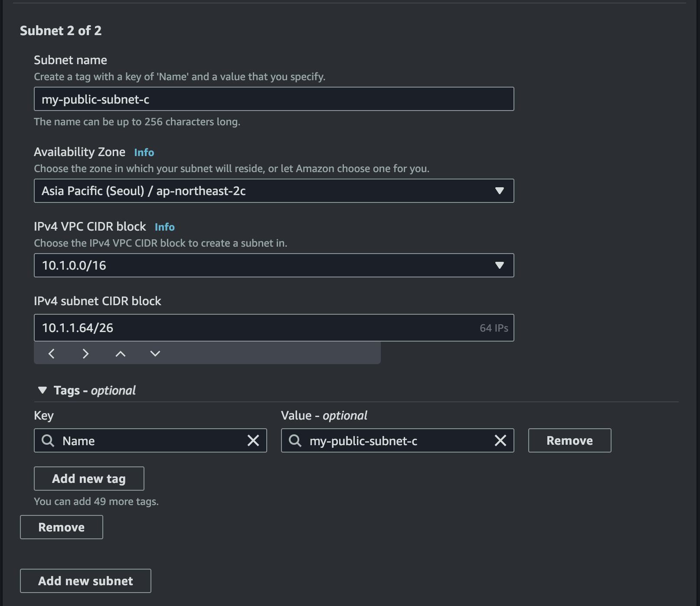Click the tag Key field containing Name
This screenshot has height=606, width=700.
(150, 440)
